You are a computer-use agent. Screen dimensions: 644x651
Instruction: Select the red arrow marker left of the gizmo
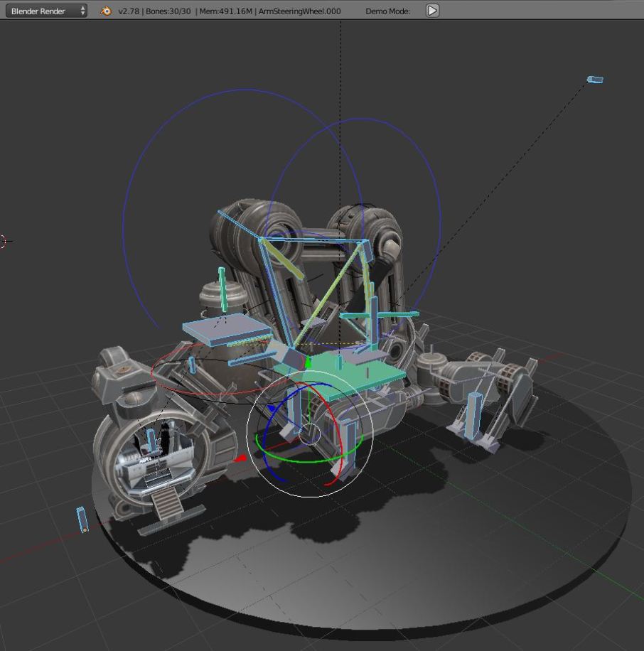[242, 458]
